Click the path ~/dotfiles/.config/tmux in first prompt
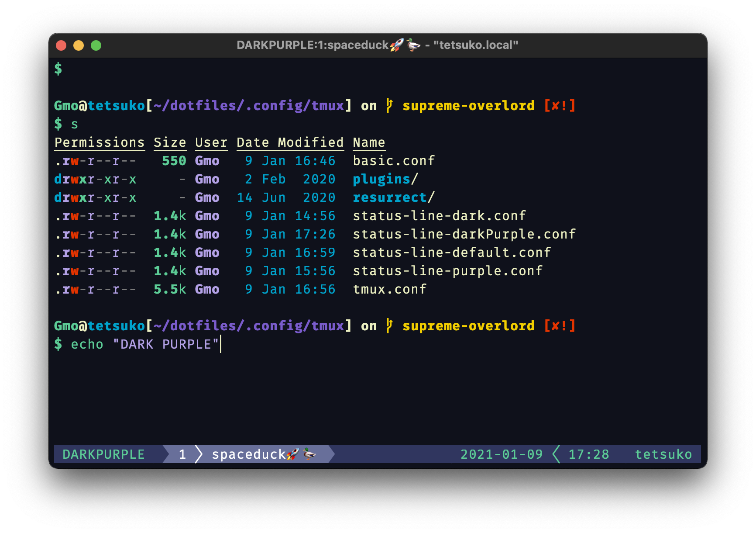This screenshot has width=756, height=533. click(x=248, y=106)
